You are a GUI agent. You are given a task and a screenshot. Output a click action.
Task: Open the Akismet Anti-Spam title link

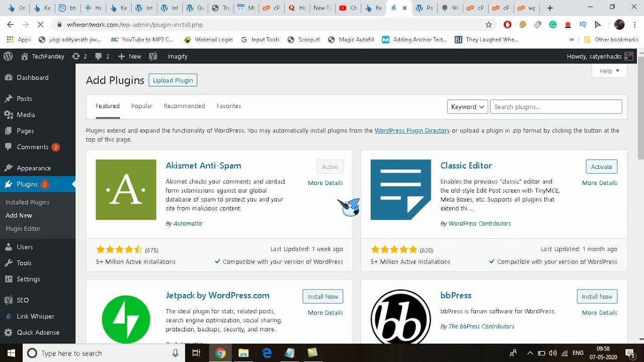(x=203, y=166)
